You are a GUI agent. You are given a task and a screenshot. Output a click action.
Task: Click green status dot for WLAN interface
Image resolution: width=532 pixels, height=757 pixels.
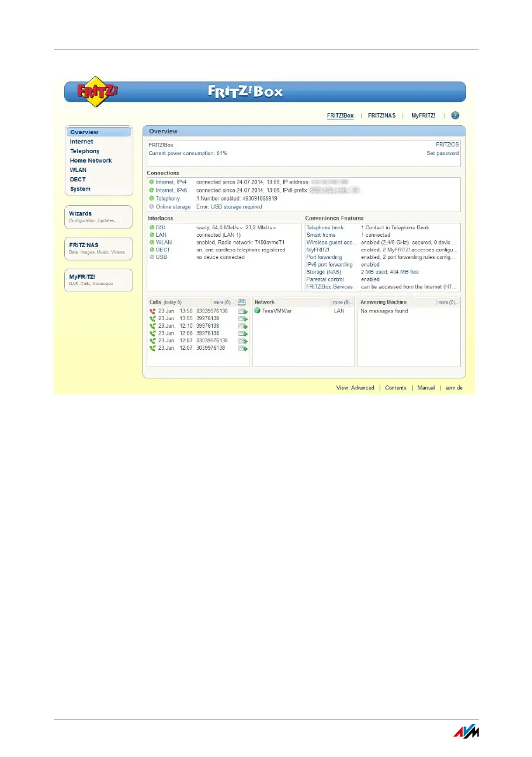(152, 243)
